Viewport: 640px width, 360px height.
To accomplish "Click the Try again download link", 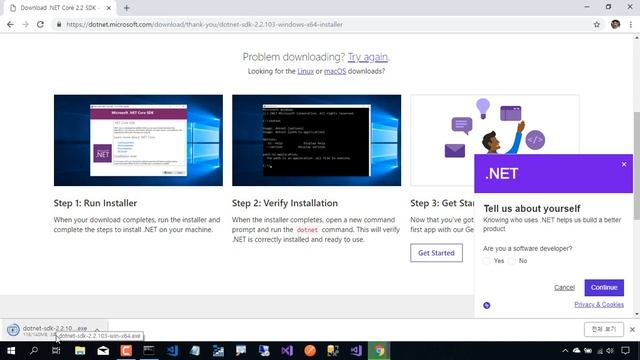I will click(367, 57).
